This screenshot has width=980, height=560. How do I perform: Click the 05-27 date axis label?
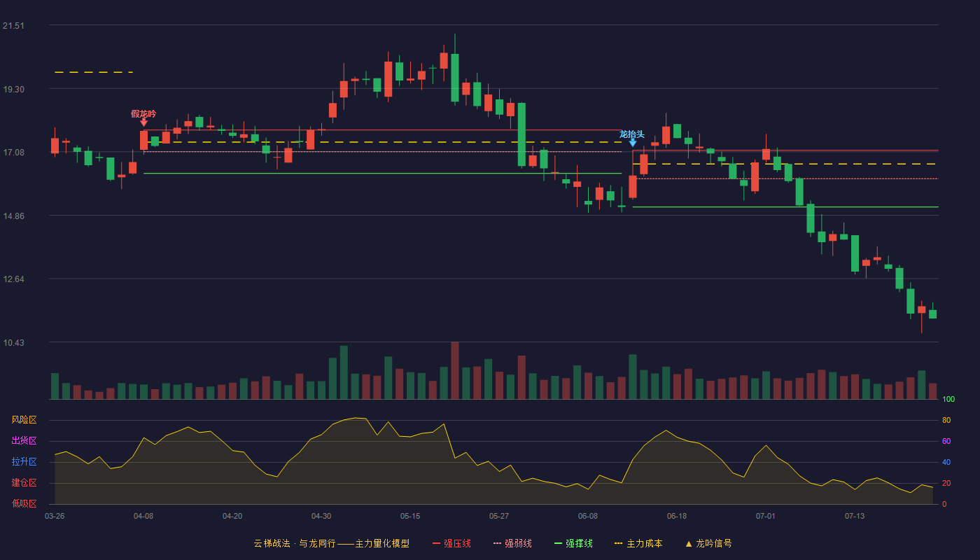point(499,516)
